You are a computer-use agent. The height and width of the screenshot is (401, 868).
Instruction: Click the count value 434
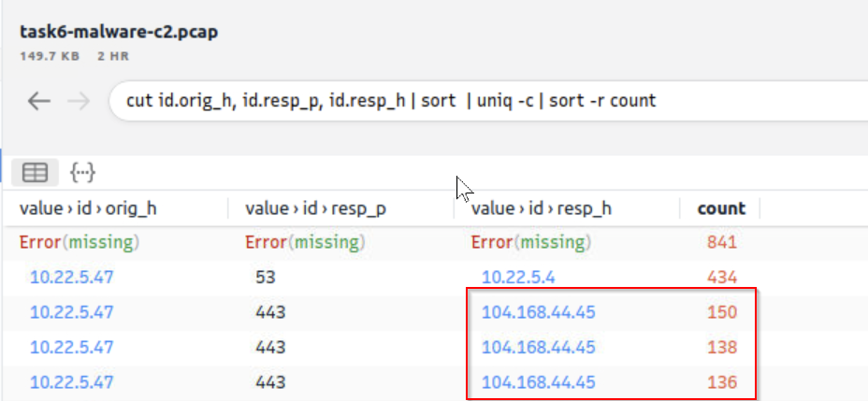[x=722, y=277]
